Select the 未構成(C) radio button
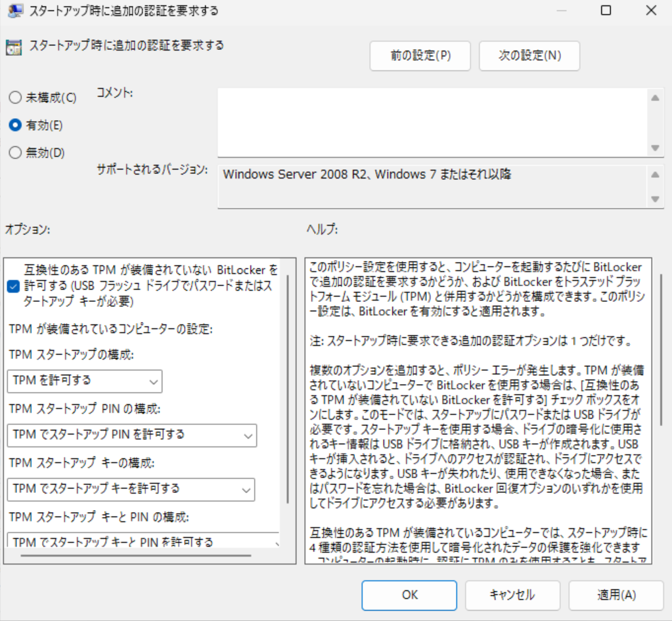The width and height of the screenshot is (672, 621). (15, 98)
